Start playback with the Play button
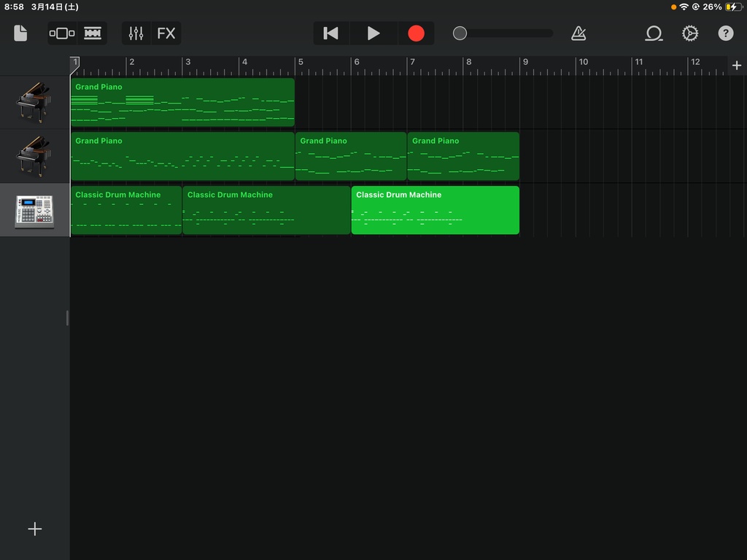This screenshot has height=560, width=747. click(x=373, y=34)
